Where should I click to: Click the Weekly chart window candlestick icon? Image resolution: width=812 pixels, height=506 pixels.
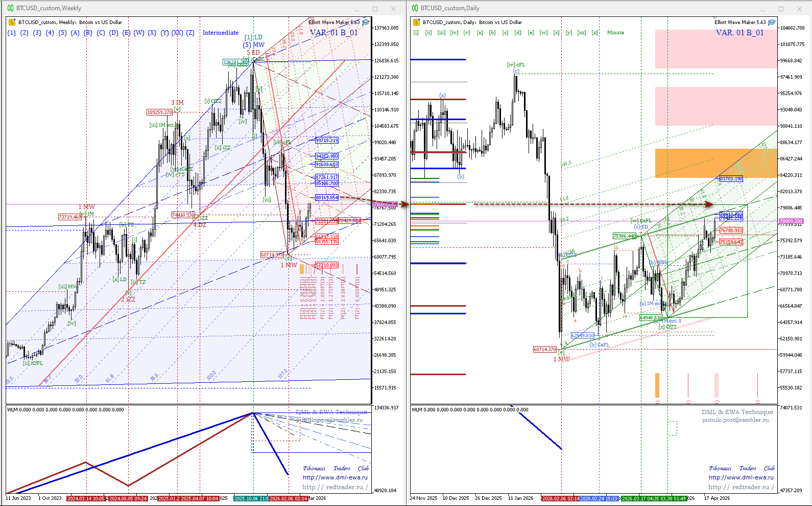tap(10, 8)
